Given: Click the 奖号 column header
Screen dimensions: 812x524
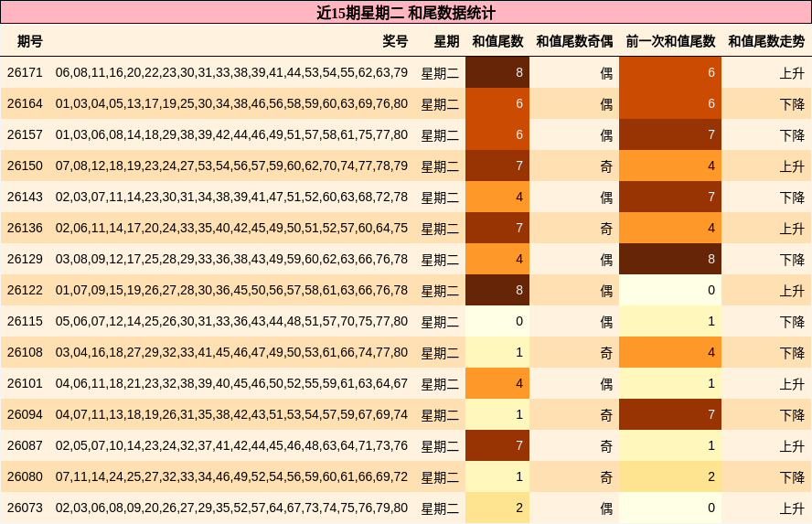Looking at the screenshot, I should pyautogui.click(x=395, y=41).
